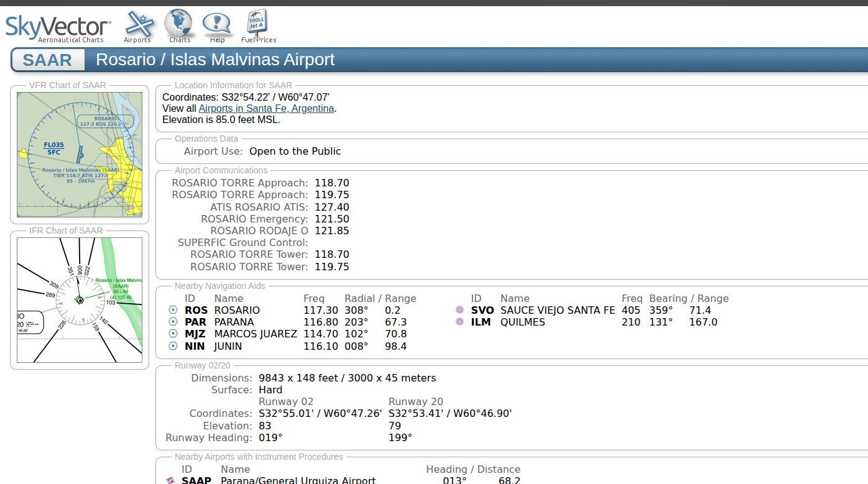868x484 pixels.
Task: Select the ROS navaid identifier
Action: tap(196, 310)
